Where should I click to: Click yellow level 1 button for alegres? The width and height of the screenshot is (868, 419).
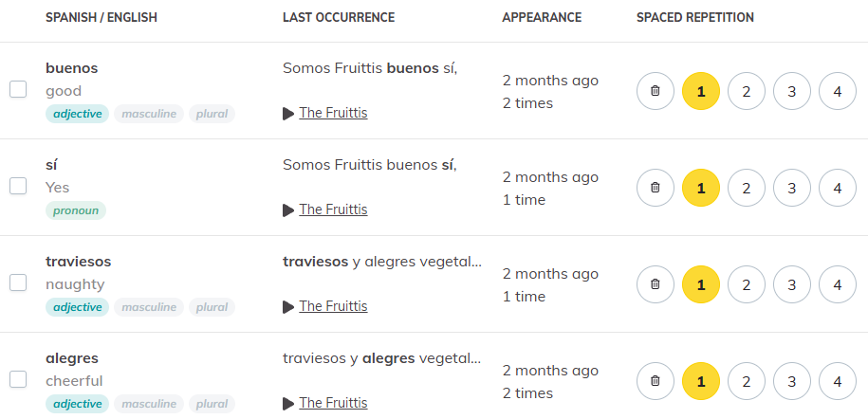click(701, 381)
